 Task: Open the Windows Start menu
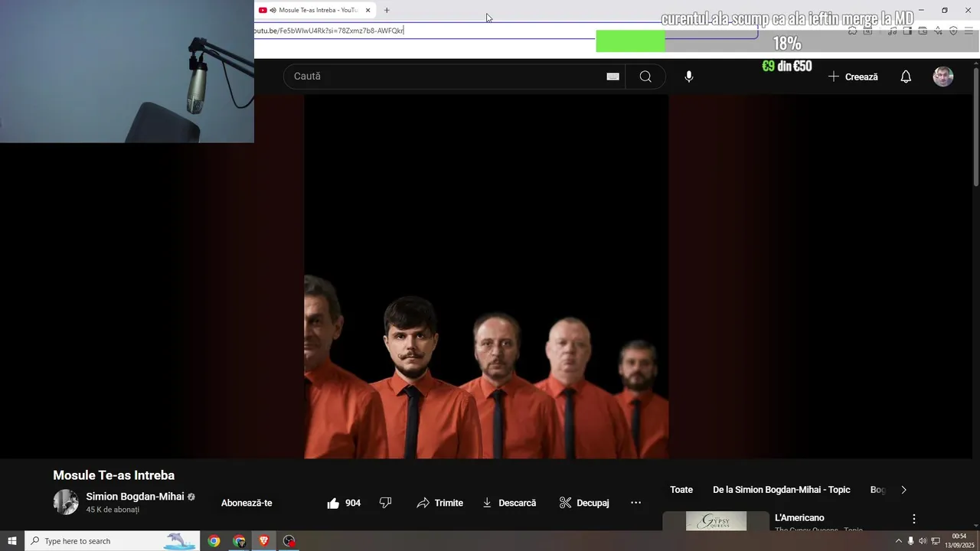tap(12, 541)
